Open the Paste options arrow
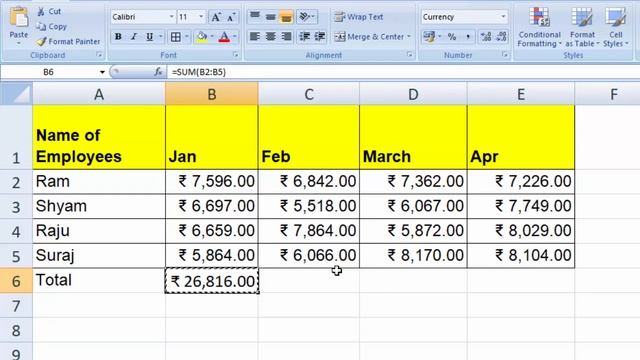Image resolution: width=640 pixels, height=360 pixels. 19,43
